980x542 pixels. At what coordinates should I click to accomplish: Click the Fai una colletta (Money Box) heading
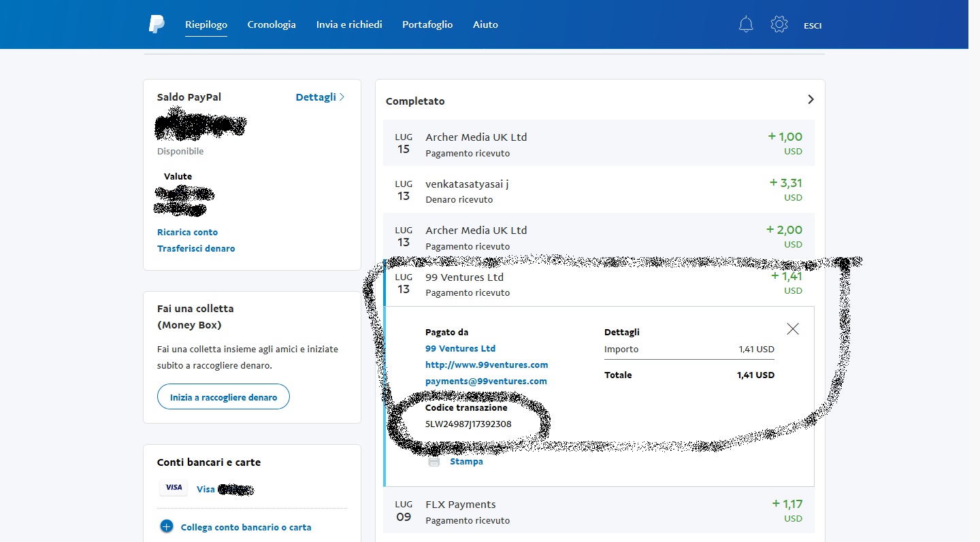point(195,317)
